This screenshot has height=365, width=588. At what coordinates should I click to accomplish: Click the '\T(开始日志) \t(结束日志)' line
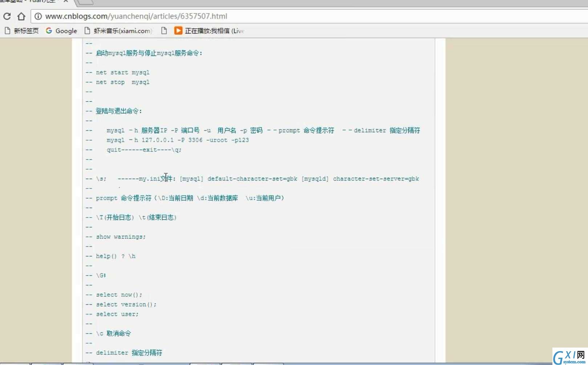click(136, 218)
